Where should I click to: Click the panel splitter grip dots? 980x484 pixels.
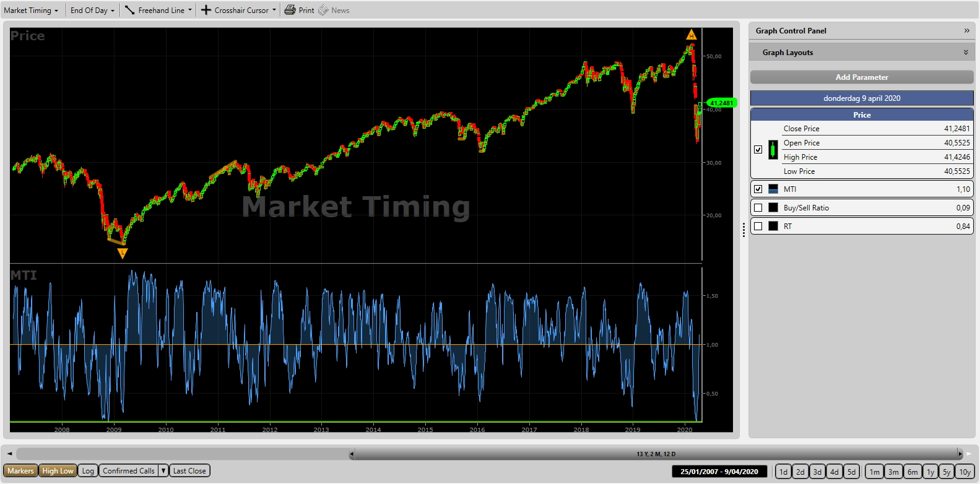pyautogui.click(x=744, y=230)
